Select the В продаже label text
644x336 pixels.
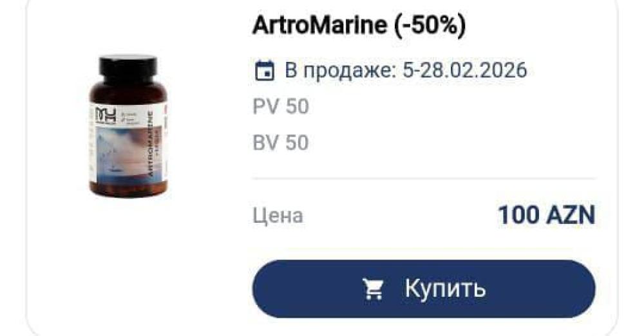click(340, 71)
